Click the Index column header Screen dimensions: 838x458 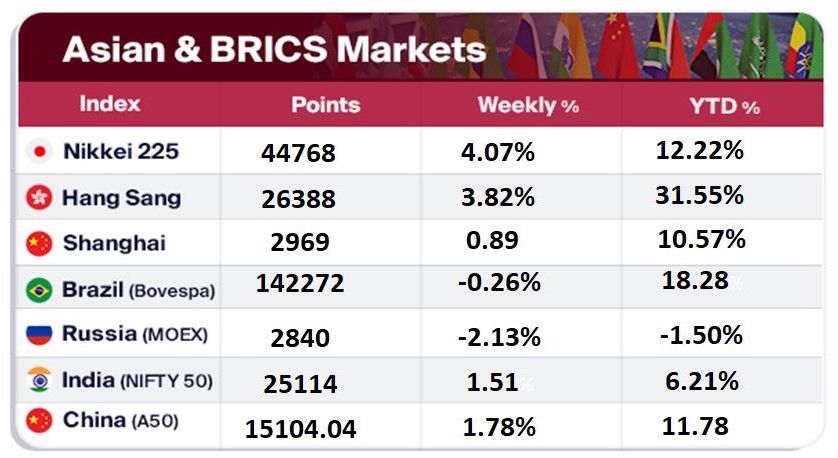point(110,104)
